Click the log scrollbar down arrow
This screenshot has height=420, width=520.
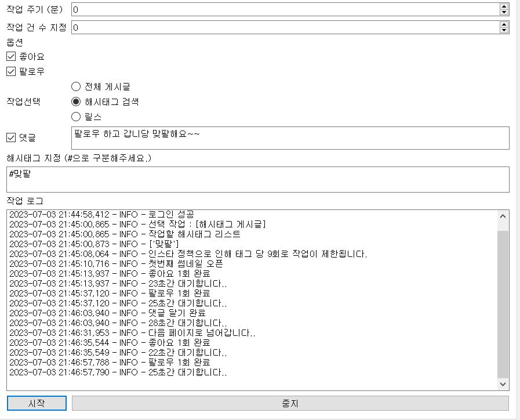click(x=503, y=384)
